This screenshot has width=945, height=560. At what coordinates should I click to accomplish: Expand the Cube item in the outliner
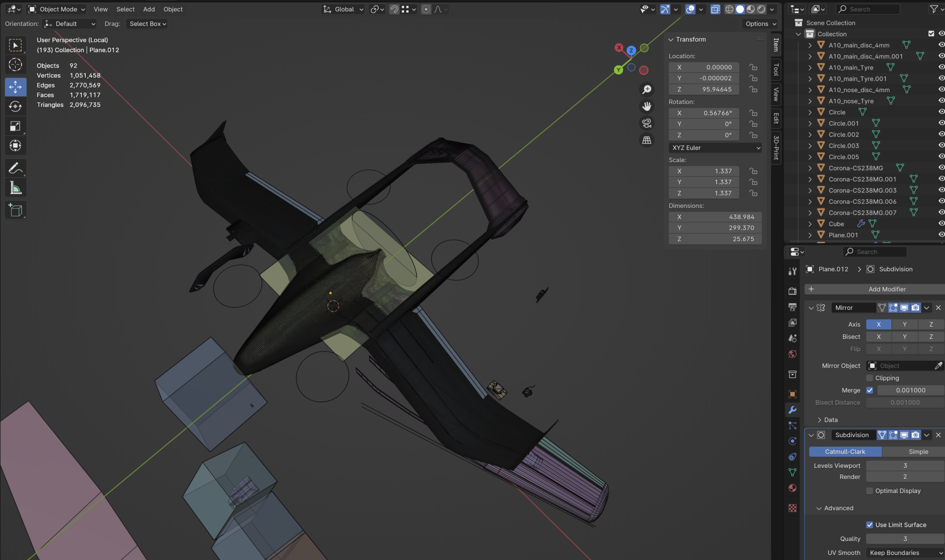pyautogui.click(x=810, y=224)
